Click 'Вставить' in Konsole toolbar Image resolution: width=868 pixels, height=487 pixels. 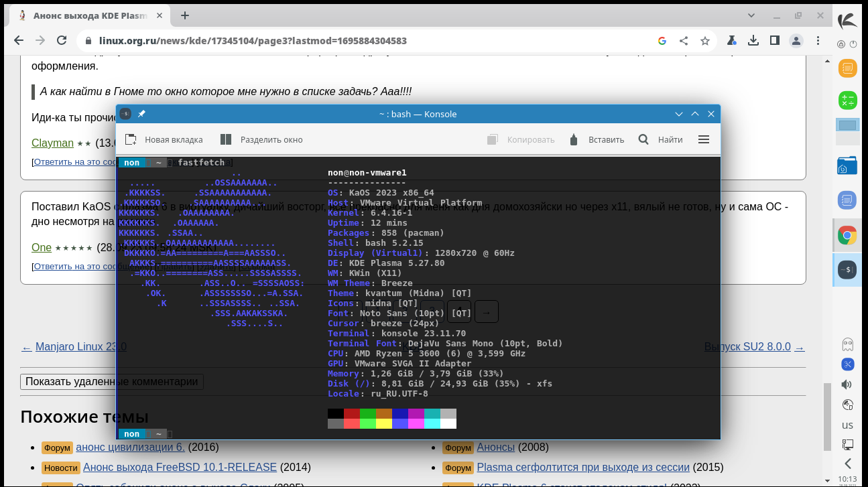coord(606,139)
